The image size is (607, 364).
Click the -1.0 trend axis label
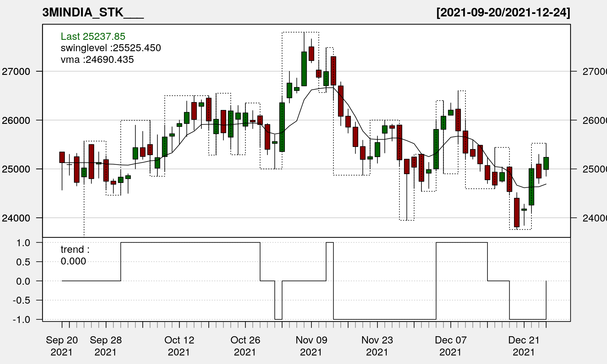(x=21, y=319)
